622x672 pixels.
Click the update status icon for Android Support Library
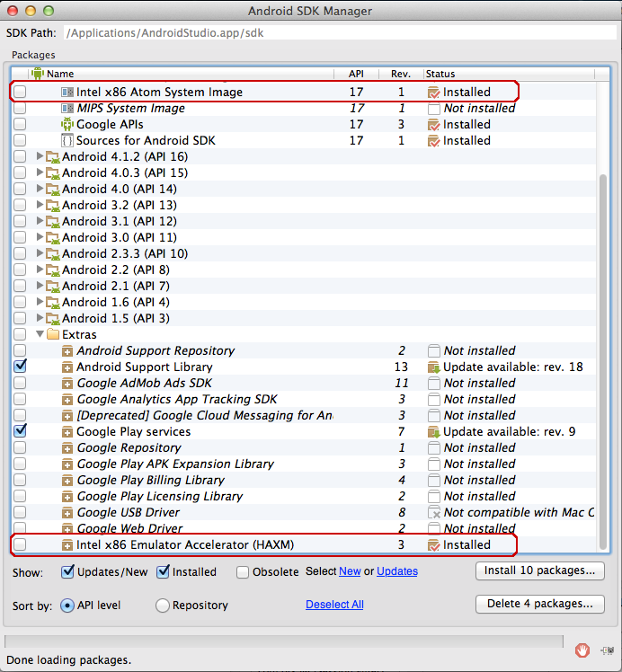pyautogui.click(x=434, y=367)
